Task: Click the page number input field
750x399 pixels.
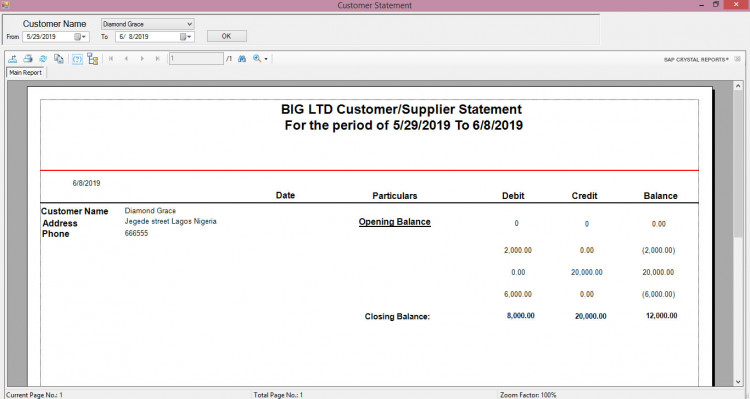Action: point(196,59)
